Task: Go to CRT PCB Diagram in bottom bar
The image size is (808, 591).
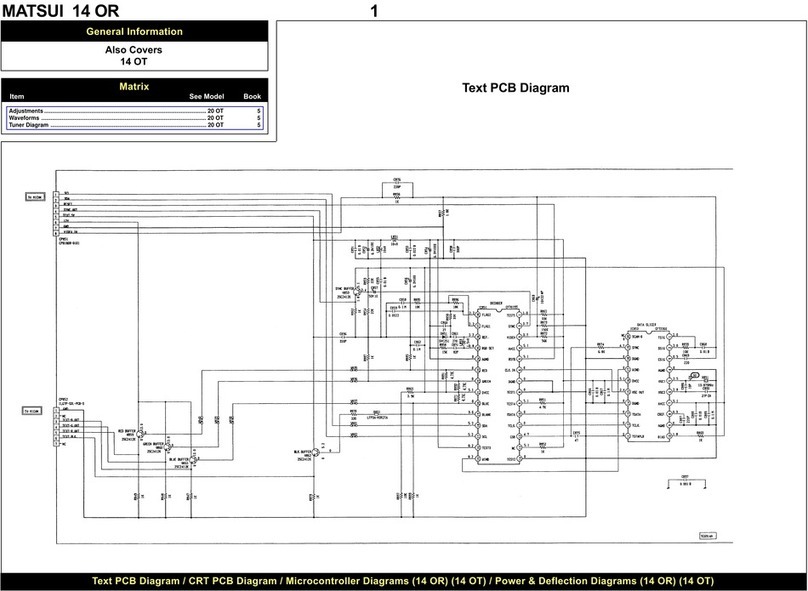Action: 232,581
